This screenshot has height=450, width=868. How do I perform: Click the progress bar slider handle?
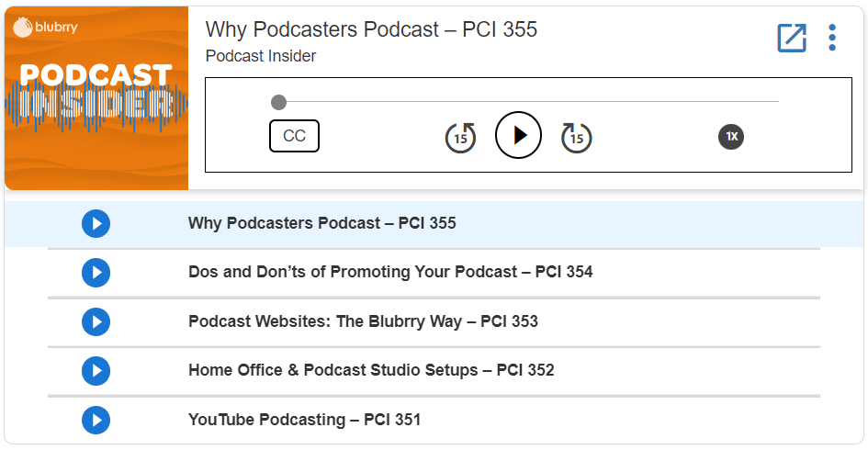click(278, 102)
